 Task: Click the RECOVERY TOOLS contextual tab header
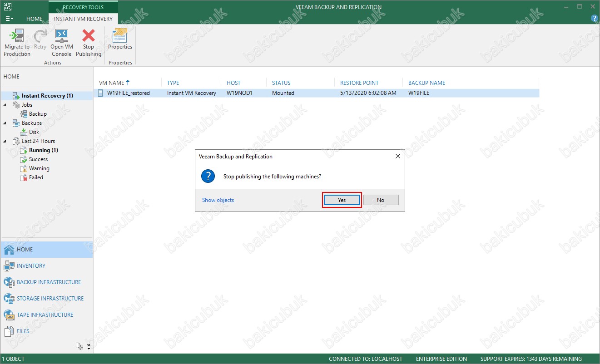pyautogui.click(x=83, y=7)
